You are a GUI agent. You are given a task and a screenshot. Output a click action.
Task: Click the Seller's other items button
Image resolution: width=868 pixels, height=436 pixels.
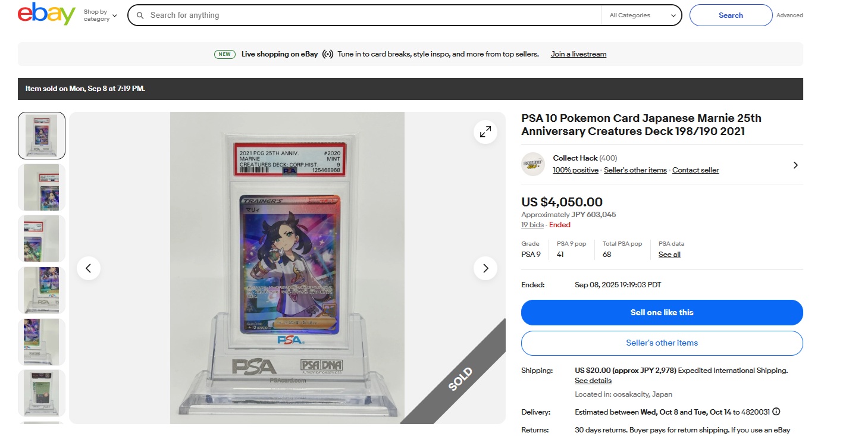pos(662,343)
